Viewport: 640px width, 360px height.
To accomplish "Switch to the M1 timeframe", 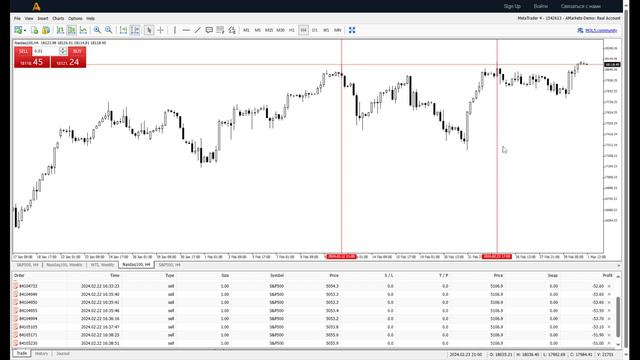I will point(246,30).
